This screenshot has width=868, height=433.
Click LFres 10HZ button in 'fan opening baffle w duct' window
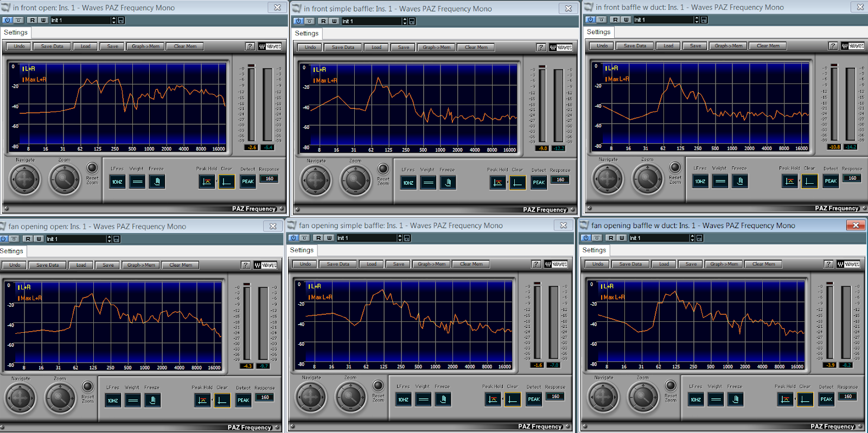click(695, 400)
